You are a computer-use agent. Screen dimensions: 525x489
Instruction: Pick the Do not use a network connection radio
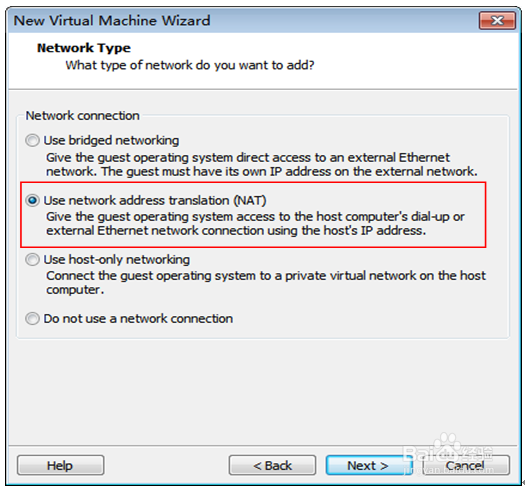tap(32, 318)
